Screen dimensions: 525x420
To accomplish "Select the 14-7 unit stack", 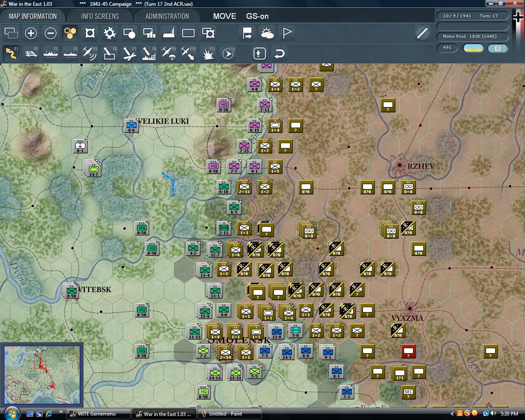I will pos(93,169).
